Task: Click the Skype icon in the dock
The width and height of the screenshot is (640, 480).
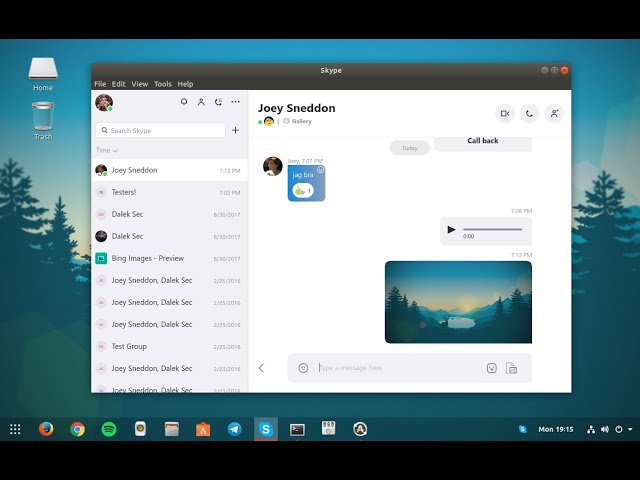Action: tap(266, 429)
